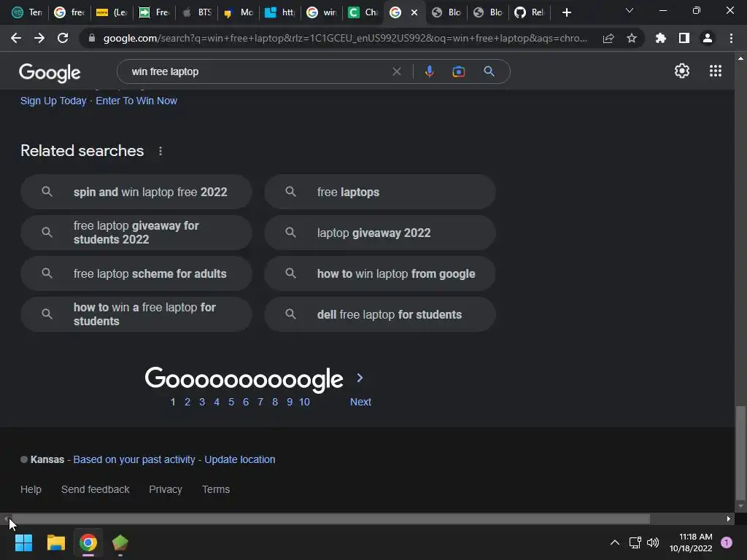
Task: Open the Chrome profile avatar
Action: [x=708, y=38]
